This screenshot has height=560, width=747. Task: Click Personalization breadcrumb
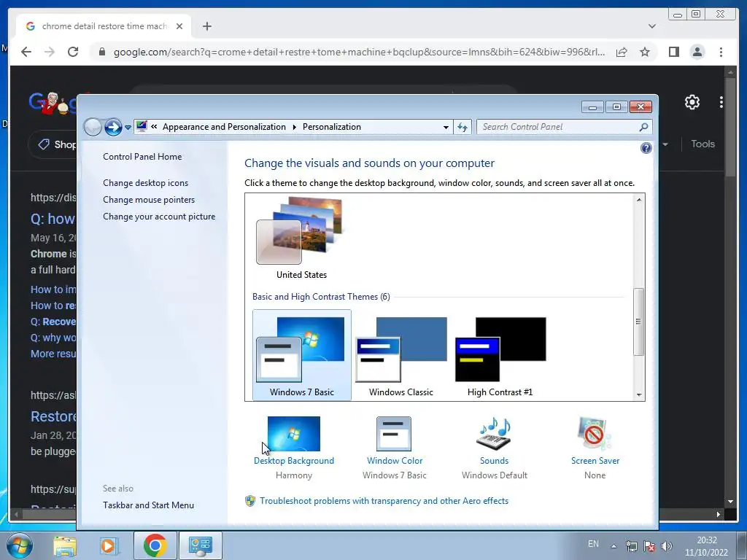[332, 127]
